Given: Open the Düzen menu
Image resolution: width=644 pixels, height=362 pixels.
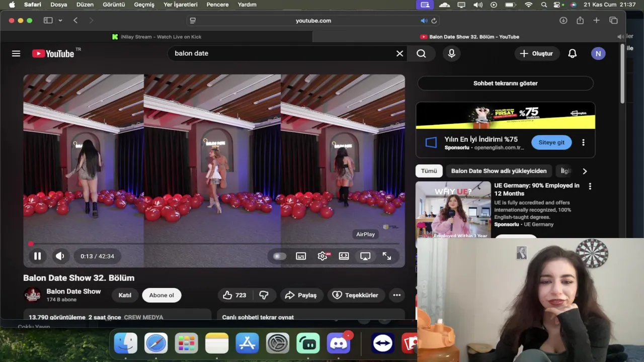Looking at the screenshot, I should click(x=85, y=5).
